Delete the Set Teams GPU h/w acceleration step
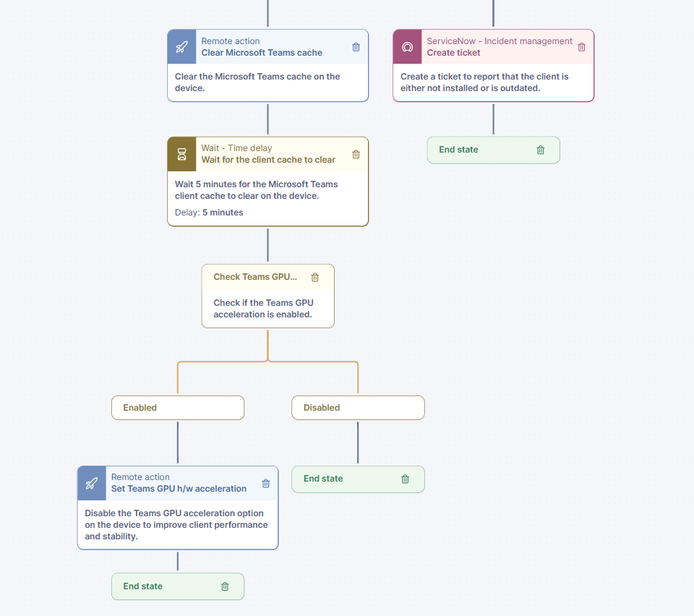 (265, 483)
